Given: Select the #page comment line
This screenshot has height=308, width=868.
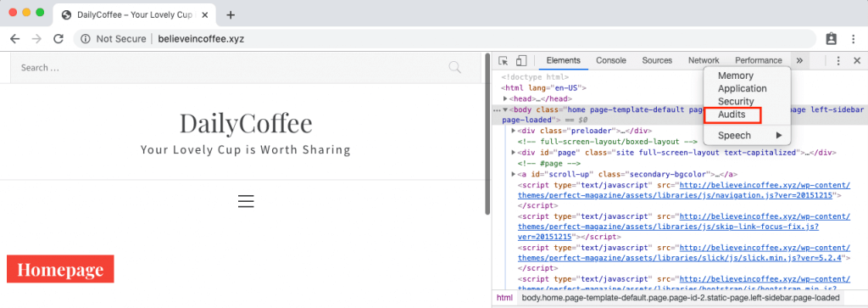Looking at the screenshot, I should [548, 164].
